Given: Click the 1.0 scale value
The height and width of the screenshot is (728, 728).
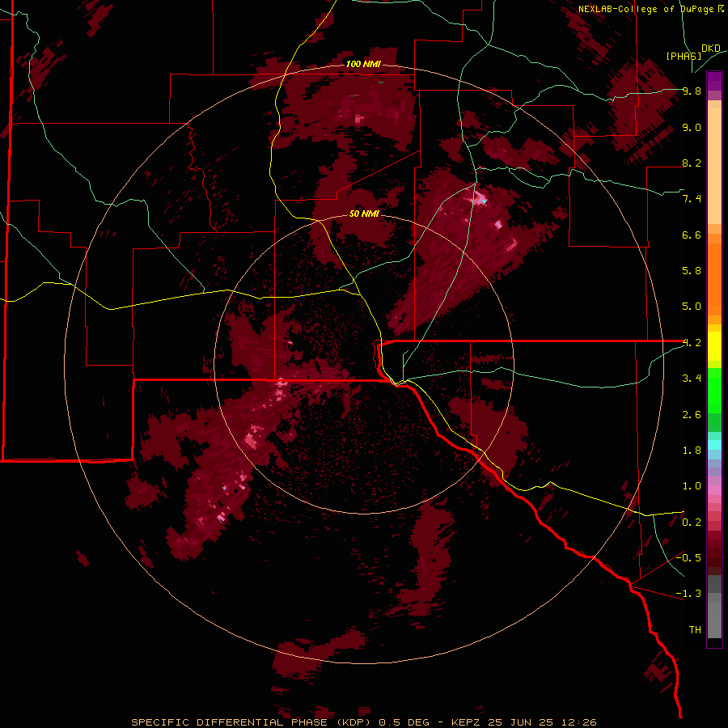Looking at the screenshot, I should [692, 486].
